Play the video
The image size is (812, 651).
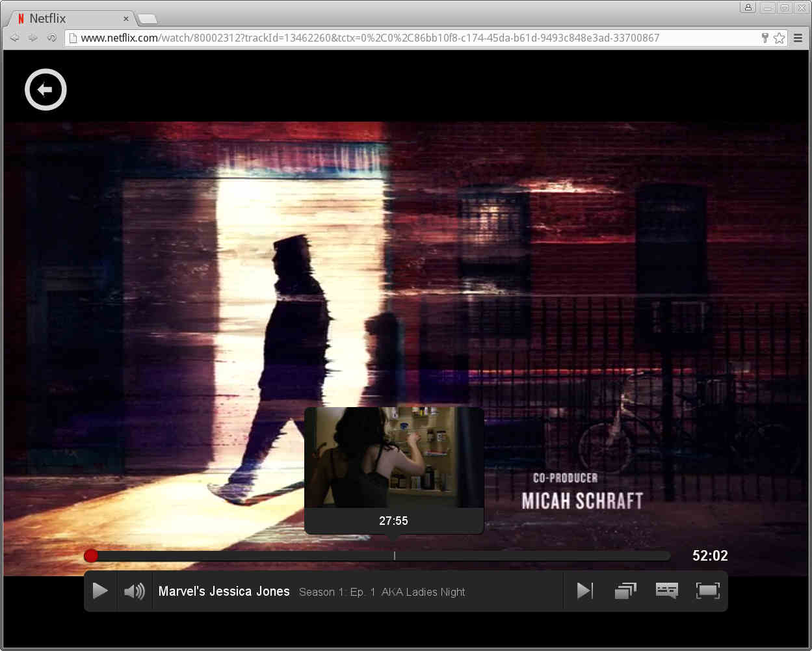[100, 591]
